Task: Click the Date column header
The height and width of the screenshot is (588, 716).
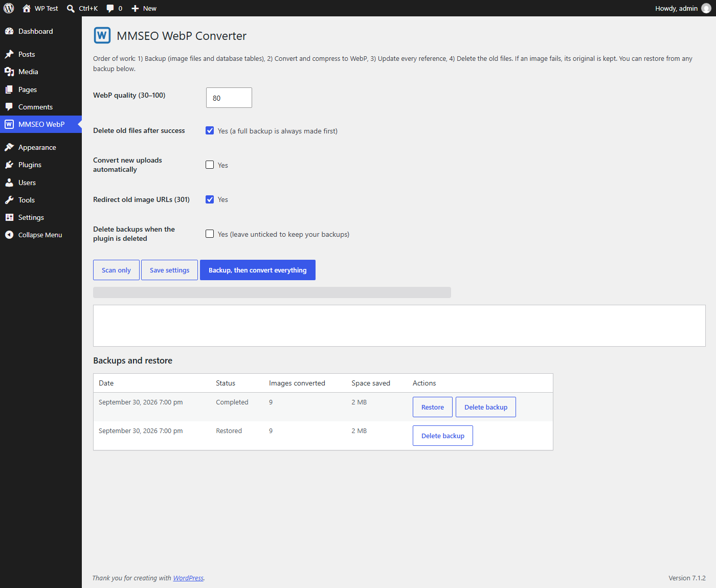Action: [x=106, y=383]
